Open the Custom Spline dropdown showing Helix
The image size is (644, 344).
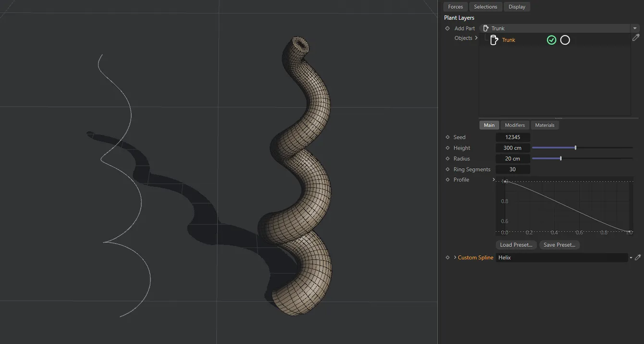pyautogui.click(x=632, y=257)
